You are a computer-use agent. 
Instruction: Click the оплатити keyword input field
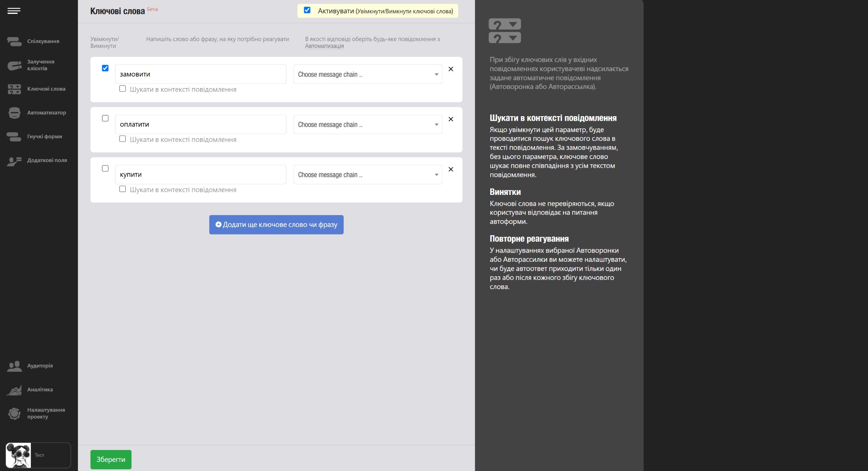click(200, 124)
